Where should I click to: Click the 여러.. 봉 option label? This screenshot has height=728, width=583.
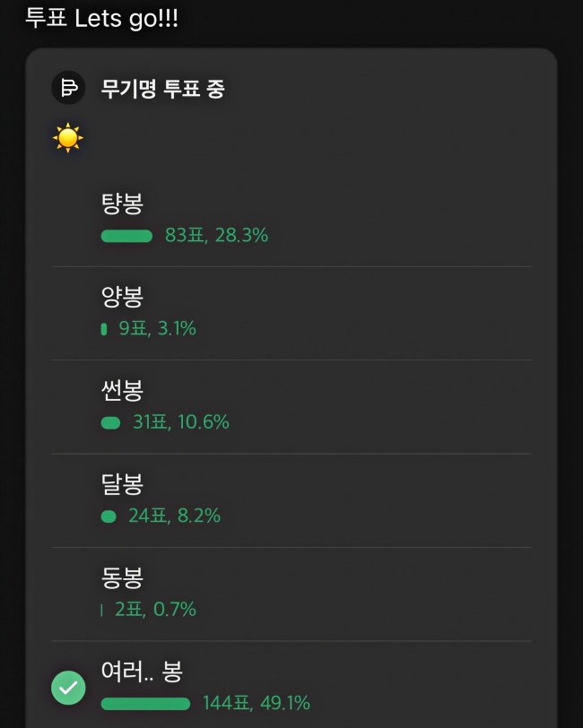point(142,671)
